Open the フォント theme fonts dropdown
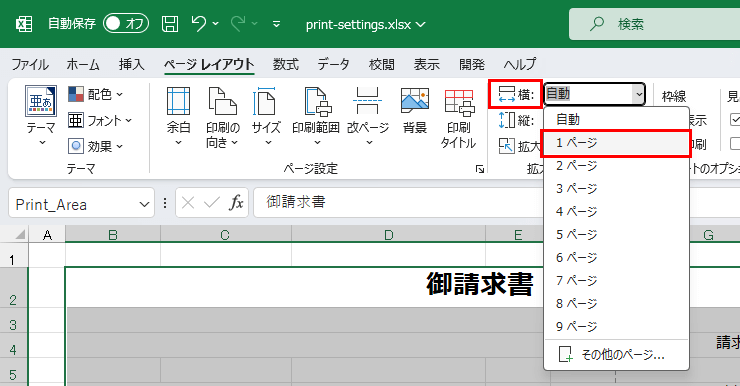The image size is (740, 386). tap(100, 120)
